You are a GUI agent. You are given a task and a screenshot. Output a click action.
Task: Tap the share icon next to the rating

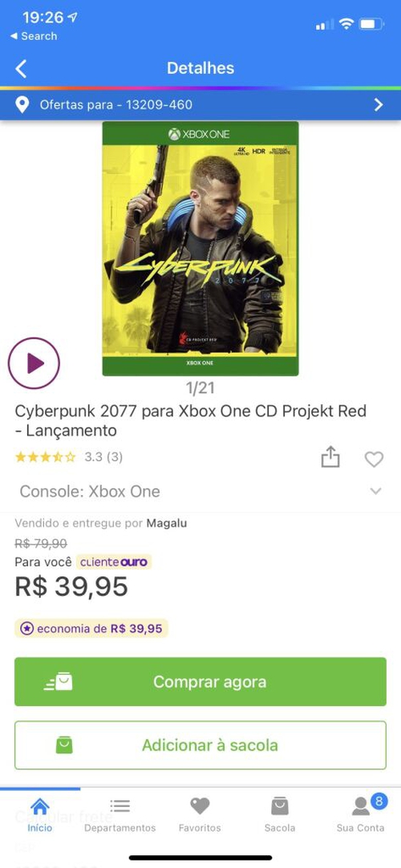[330, 457]
